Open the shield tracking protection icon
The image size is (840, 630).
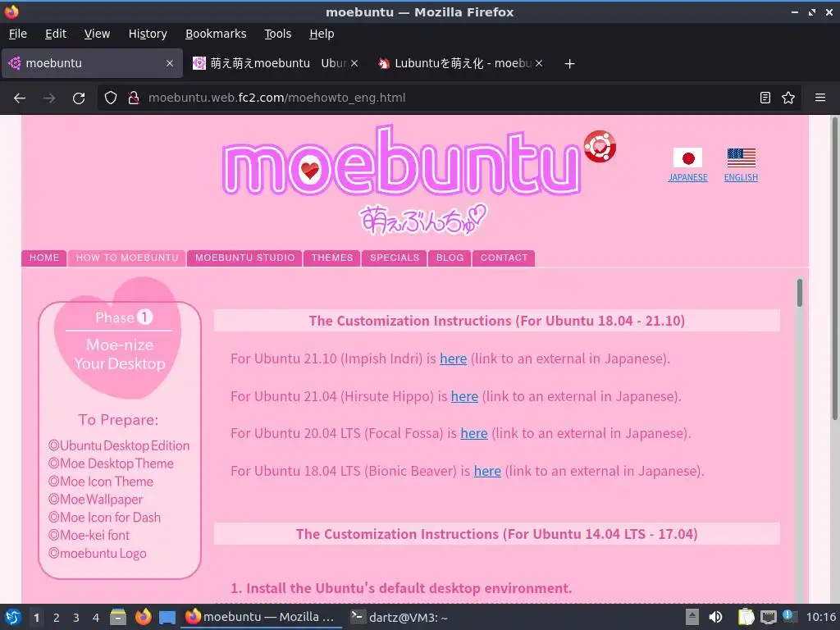[111, 98]
